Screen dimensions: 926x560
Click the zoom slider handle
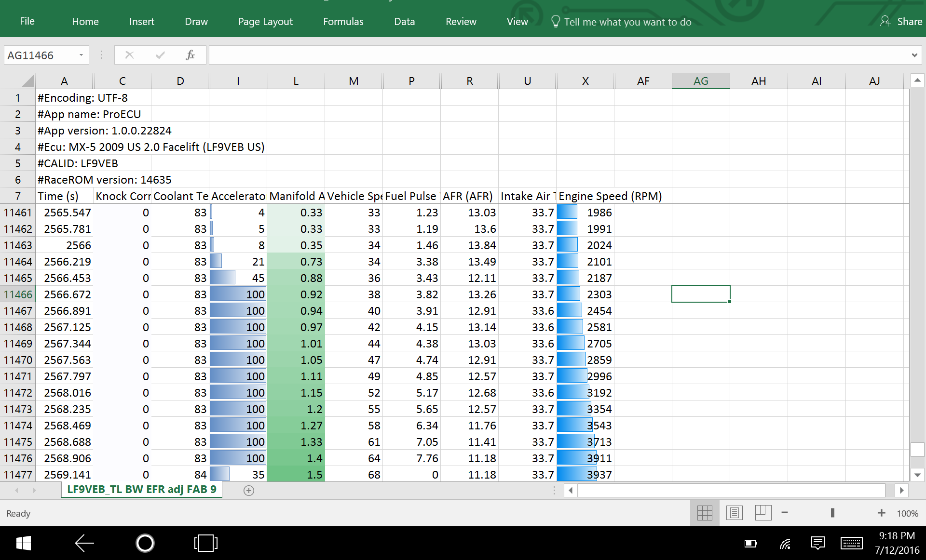832,513
